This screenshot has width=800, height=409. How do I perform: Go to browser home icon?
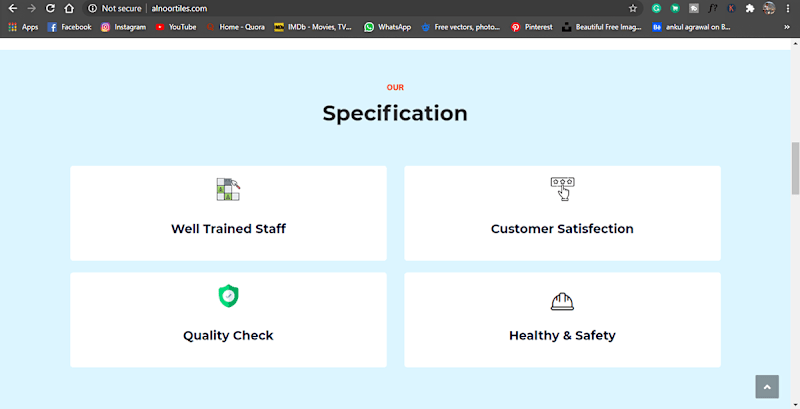pyautogui.click(x=69, y=8)
